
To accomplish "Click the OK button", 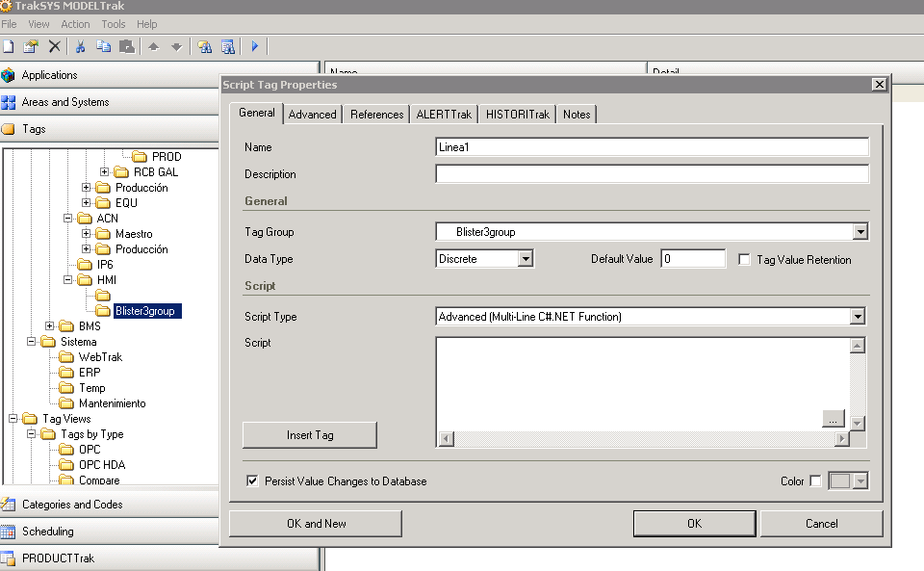I will pyautogui.click(x=694, y=524).
